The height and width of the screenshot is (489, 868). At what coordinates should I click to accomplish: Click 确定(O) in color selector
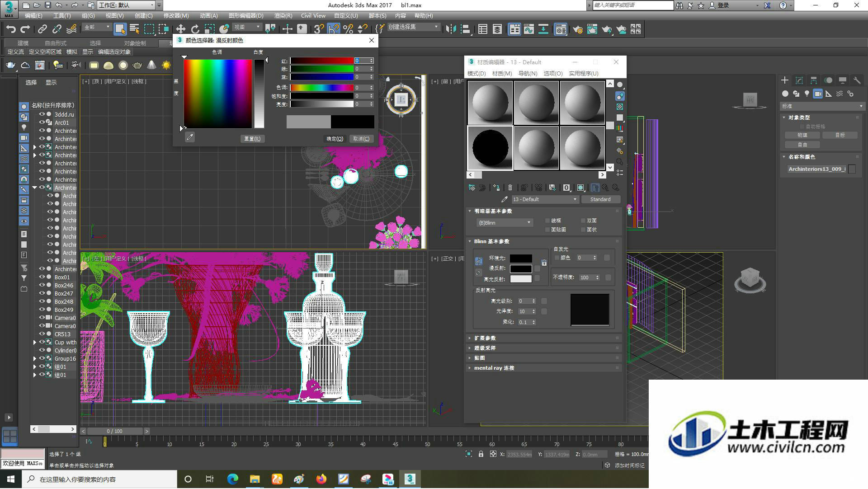(335, 139)
